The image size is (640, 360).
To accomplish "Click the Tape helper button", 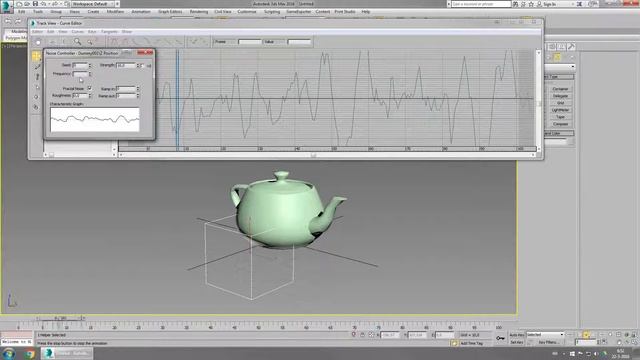I will 560,117.
